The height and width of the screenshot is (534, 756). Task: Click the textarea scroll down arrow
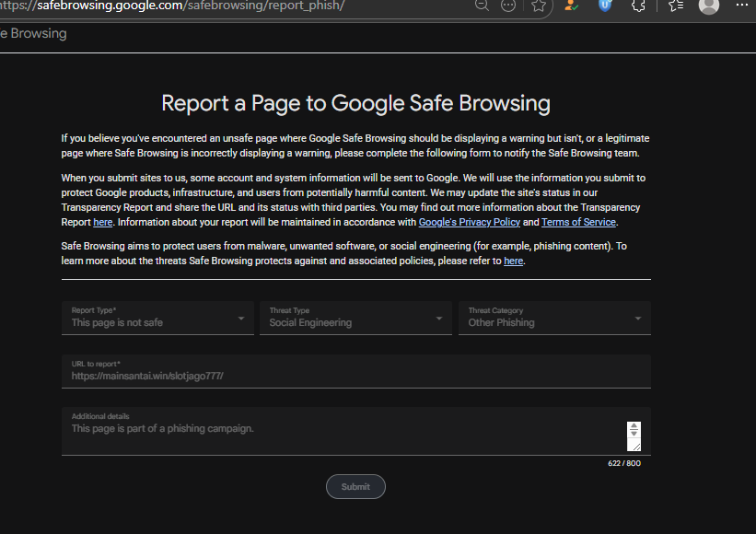[x=634, y=434]
